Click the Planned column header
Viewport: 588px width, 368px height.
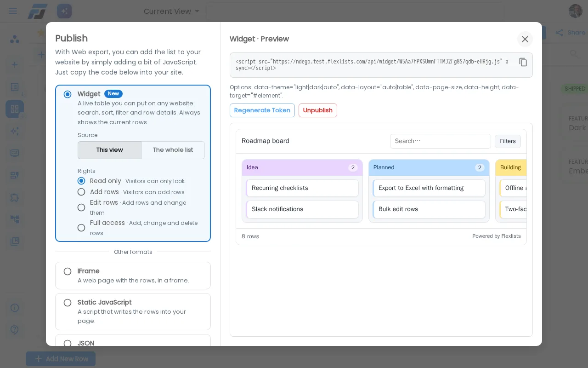point(429,167)
